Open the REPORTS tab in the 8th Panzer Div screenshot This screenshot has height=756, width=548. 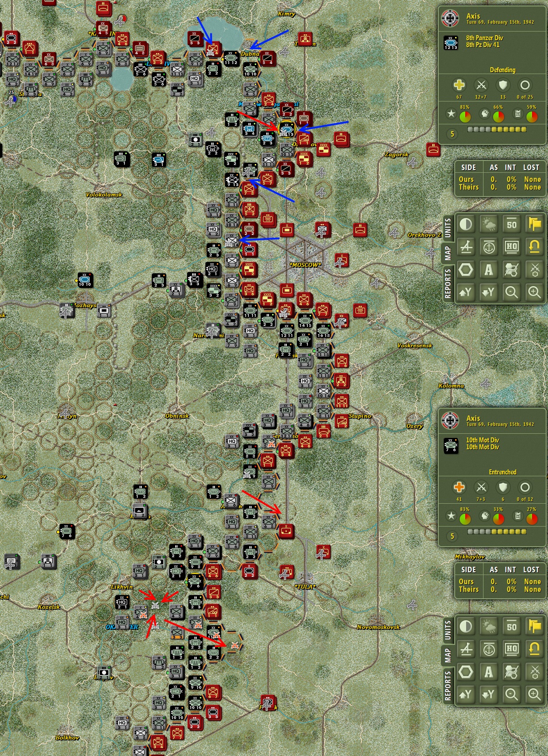(x=448, y=284)
